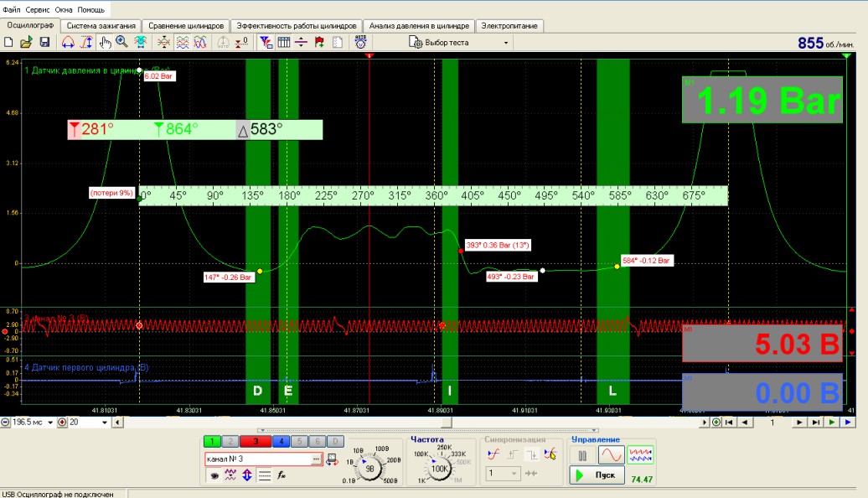Open the Окна menu
Viewport: 868px width, 498px height.
coord(63,9)
